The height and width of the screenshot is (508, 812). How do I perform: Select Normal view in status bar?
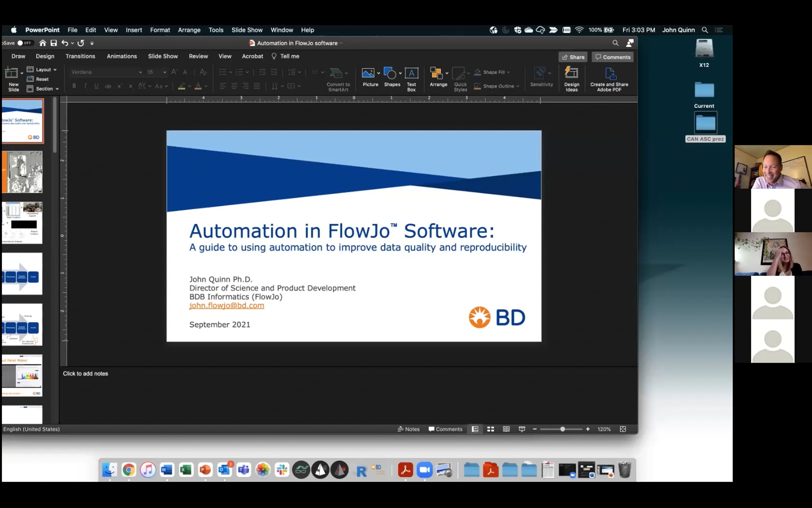click(x=475, y=429)
